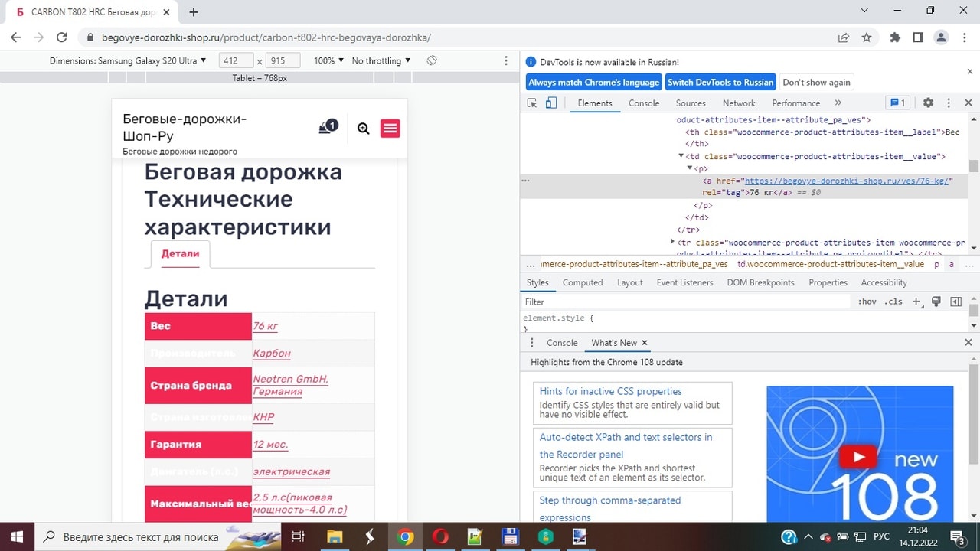Open the drawer three-dot menu
The height and width of the screenshot is (551, 980).
[x=531, y=343]
